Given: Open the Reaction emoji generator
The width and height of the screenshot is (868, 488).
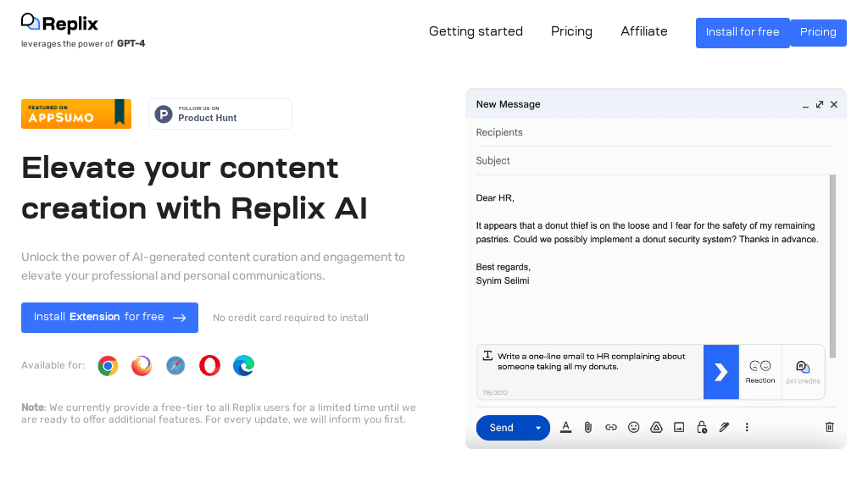Looking at the screenshot, I should click(x=760, y=371).
